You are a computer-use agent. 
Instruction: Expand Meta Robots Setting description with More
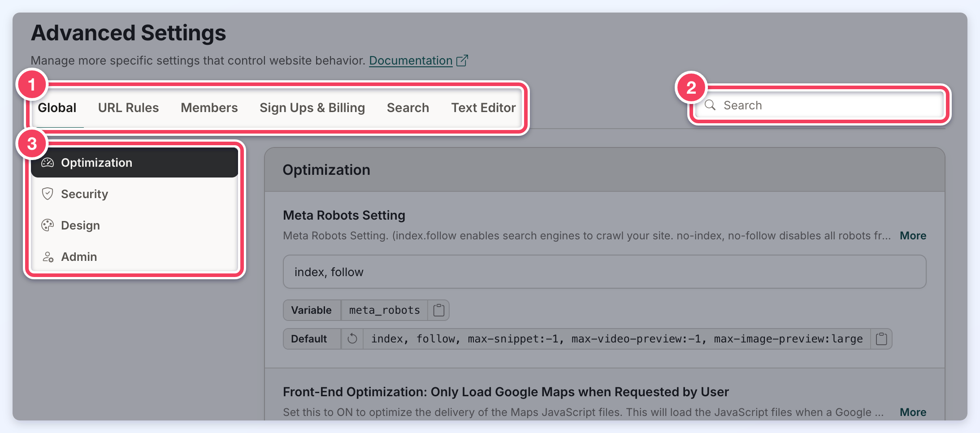coord(913,236)
